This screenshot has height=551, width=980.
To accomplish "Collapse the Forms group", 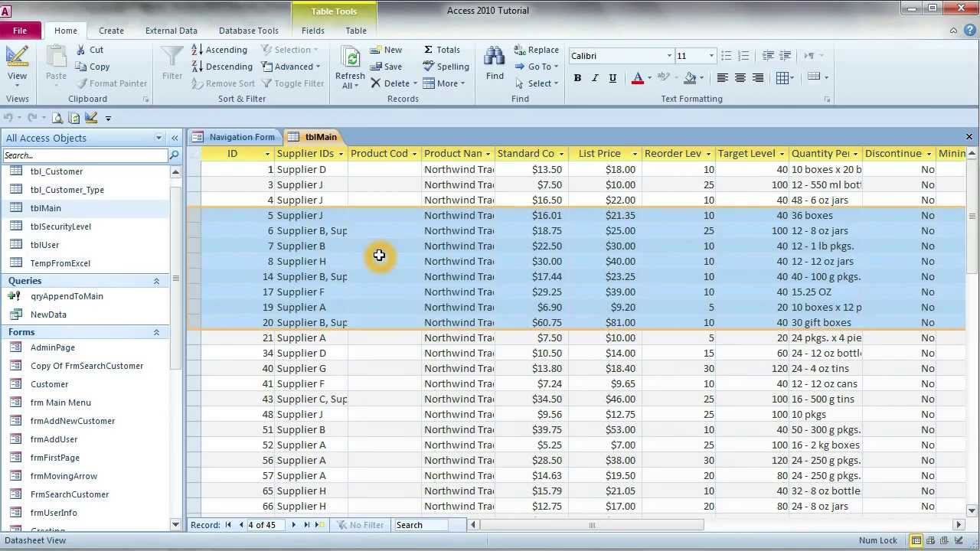I will pos(157,332).
